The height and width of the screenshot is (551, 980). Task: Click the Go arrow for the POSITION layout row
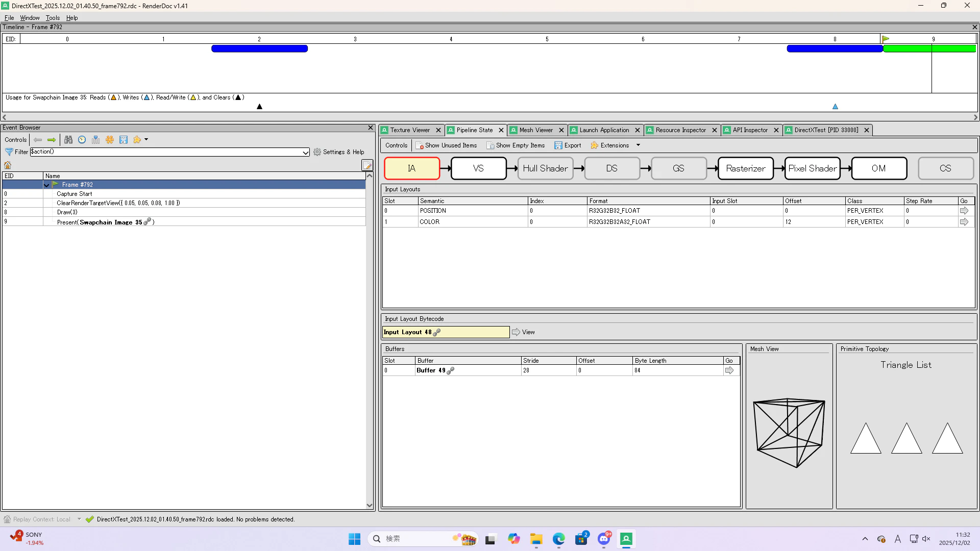(964, 211)
